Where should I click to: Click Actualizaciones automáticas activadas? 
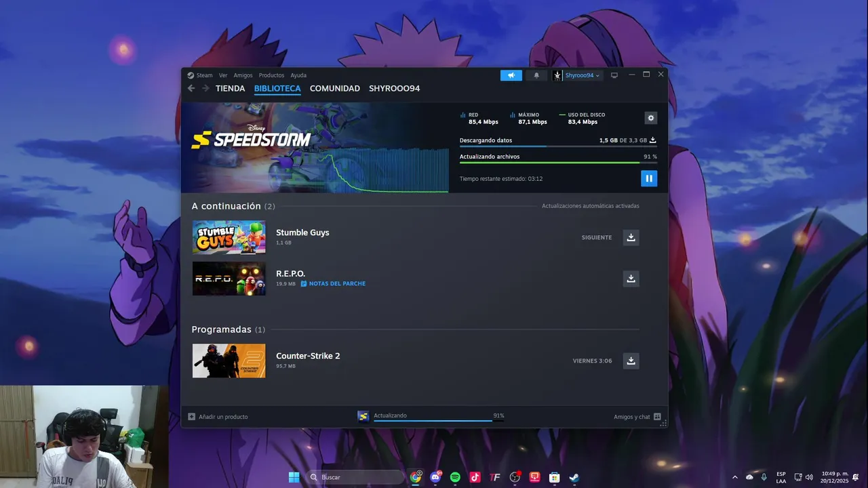point(590,206)
